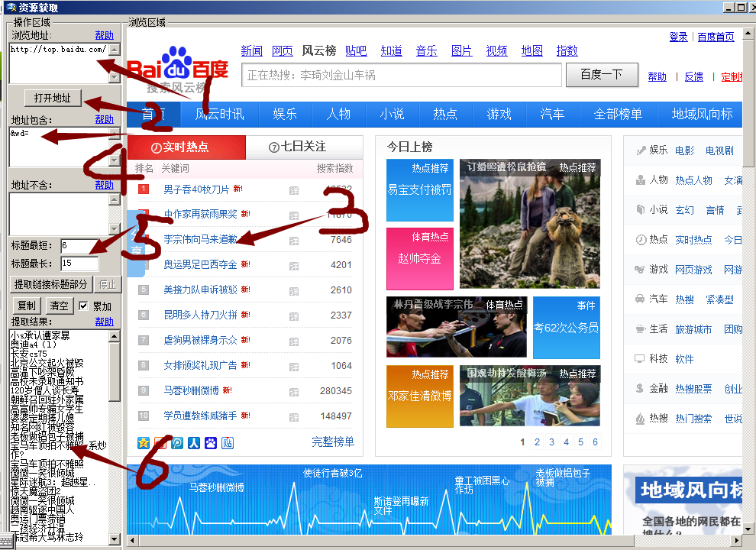
Task: Click the 提取链接标题部分 button
Action: click(x=50, y=284)
